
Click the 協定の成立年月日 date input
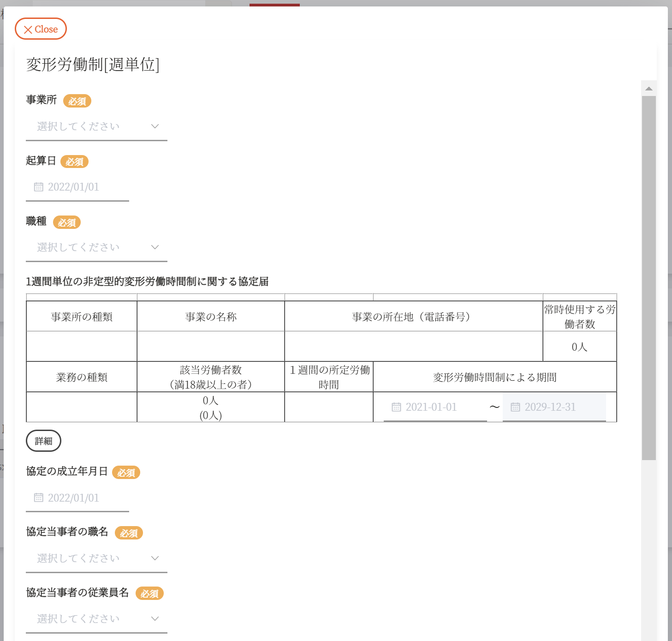click(77, 497)
